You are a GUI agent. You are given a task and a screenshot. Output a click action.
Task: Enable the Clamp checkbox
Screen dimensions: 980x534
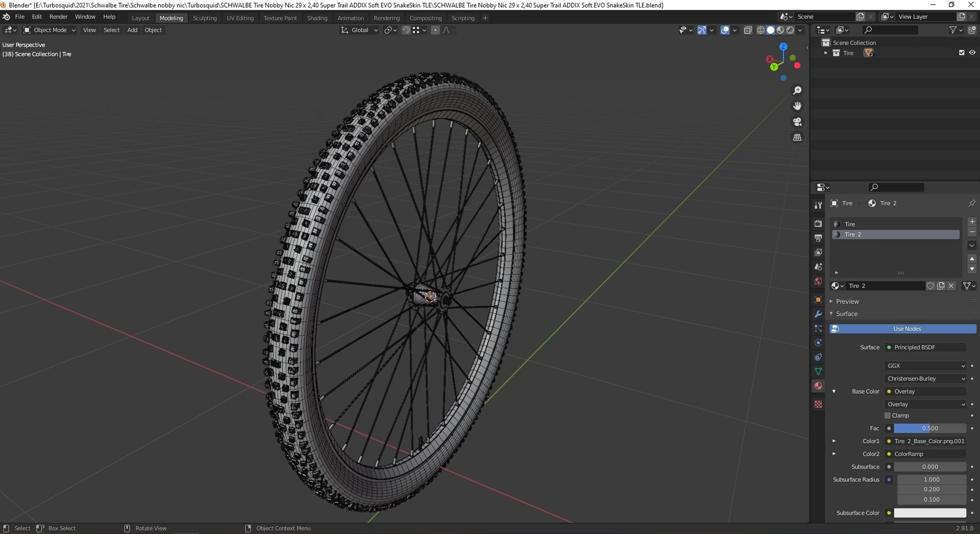tap(888, 416)
